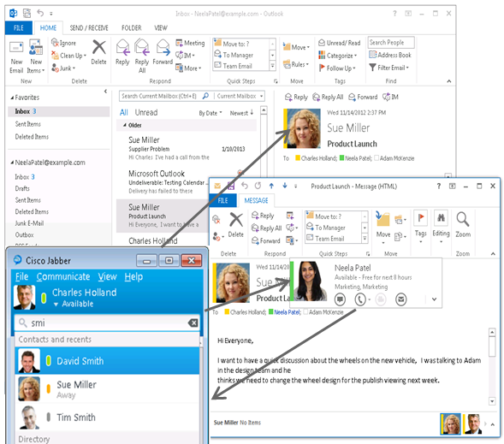Click Delete in message window ribbon

click(x=236, y=226)
